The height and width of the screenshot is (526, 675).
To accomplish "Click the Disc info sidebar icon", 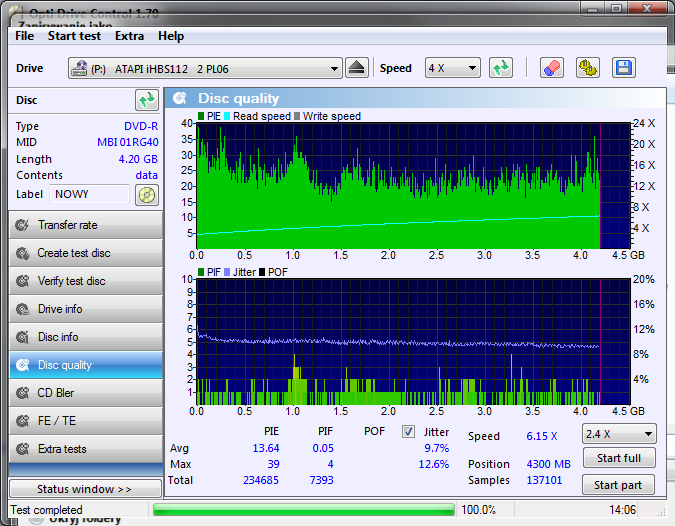I will pos(22,337).
